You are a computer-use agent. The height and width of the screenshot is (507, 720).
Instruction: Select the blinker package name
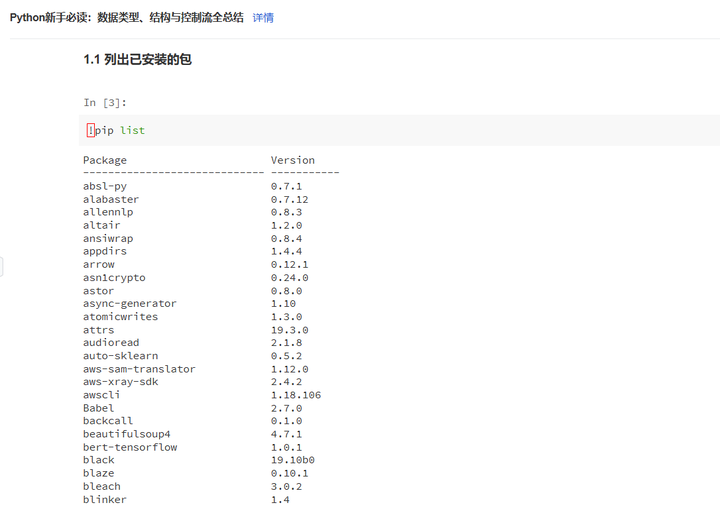[x=105, y=499]
